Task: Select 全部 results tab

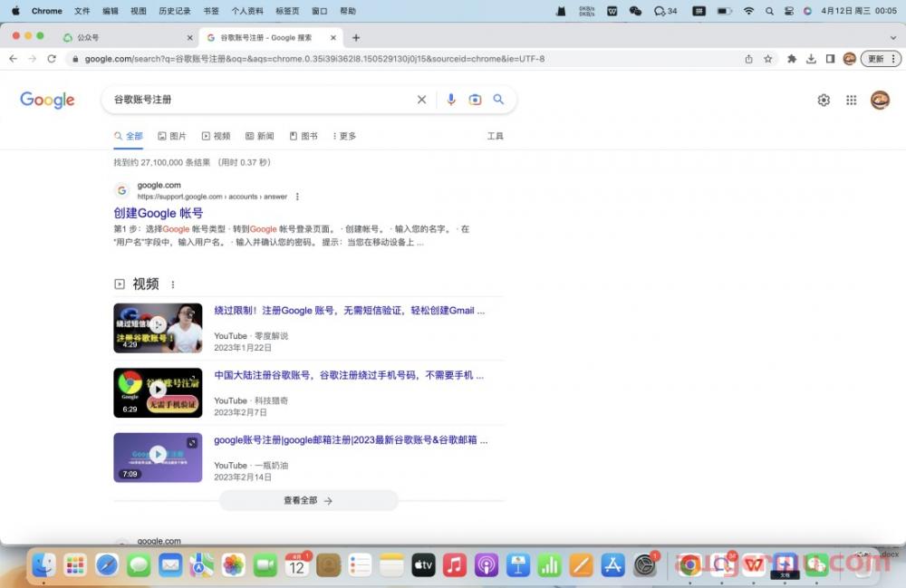Action: [x=129, y=136]
